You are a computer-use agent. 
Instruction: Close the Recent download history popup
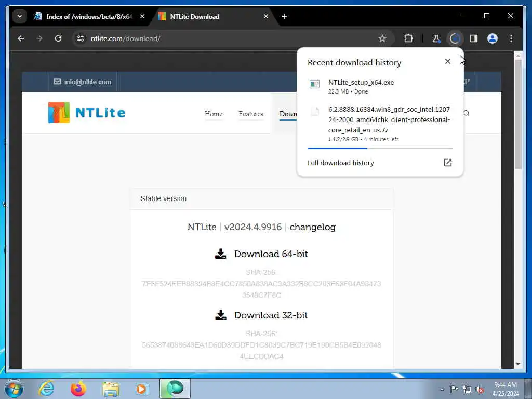pos(448,61)
